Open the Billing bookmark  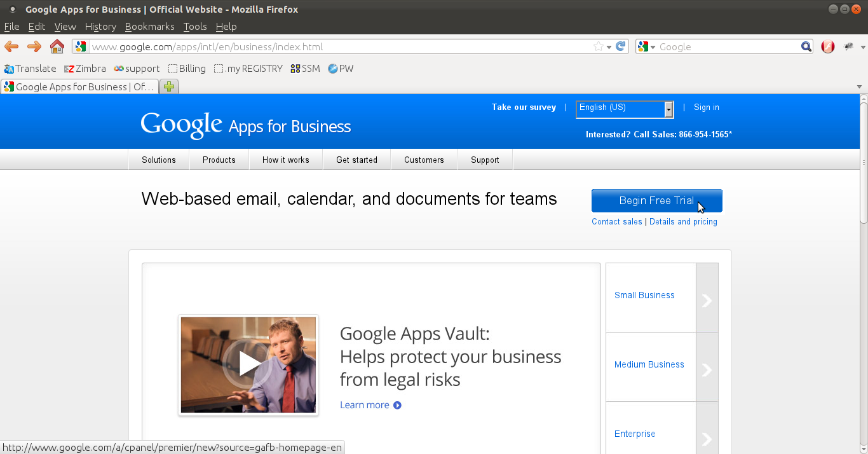click(x=187, y=69)
